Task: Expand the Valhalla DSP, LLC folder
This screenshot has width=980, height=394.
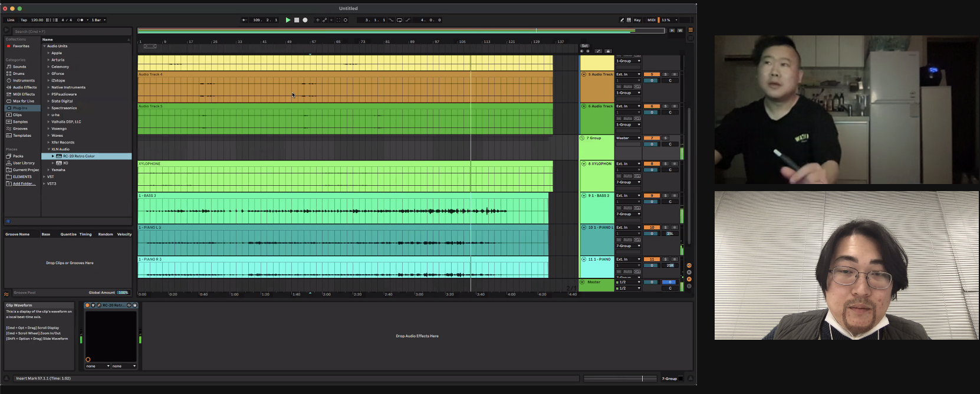Action: pos(48,122)
